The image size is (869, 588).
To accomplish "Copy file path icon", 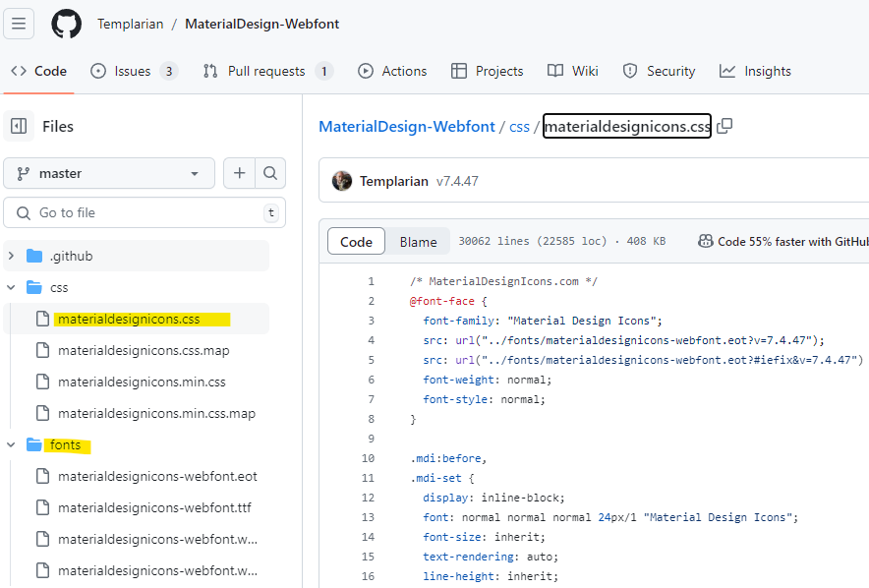I will pyautogui.click(x=724, y=126).
